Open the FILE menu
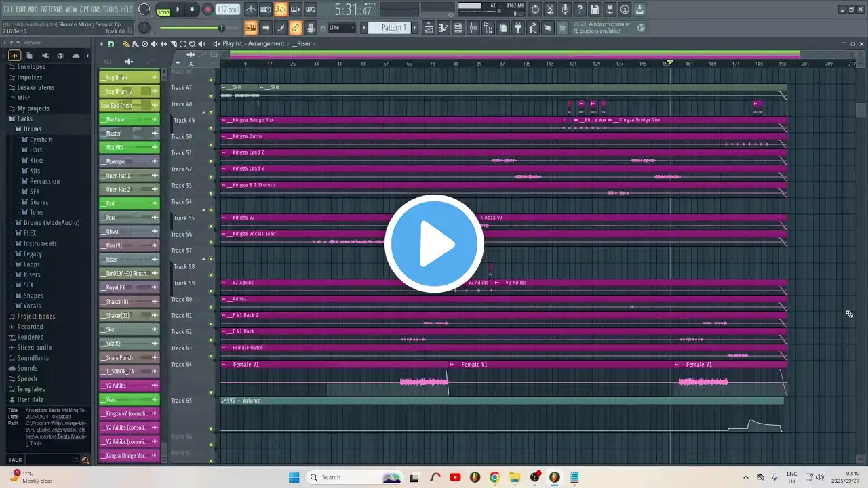The width and height of the screenshot is (868, 488). (8, 9)
